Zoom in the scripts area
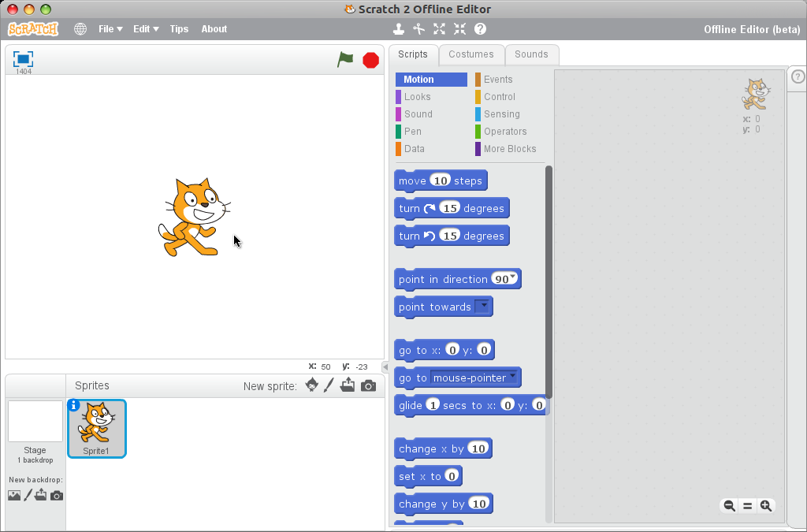The width and height of the screenshot is (807, 532). [766, 506]
